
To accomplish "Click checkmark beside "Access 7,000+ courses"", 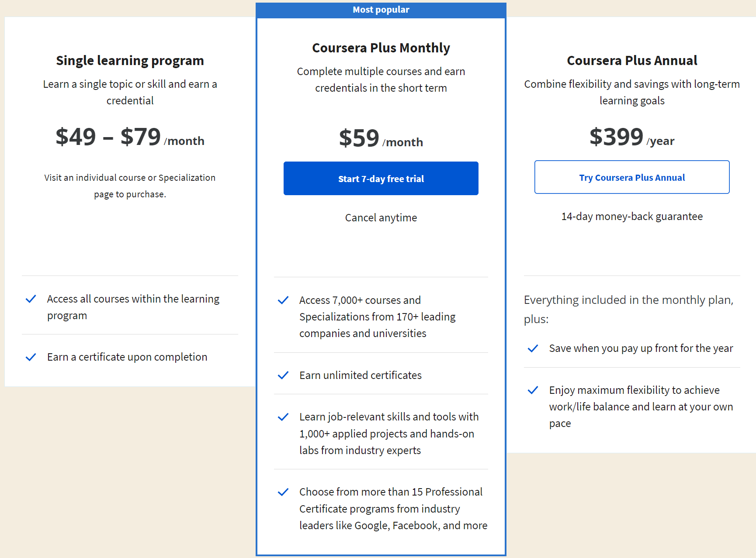I will pos(283,300).
